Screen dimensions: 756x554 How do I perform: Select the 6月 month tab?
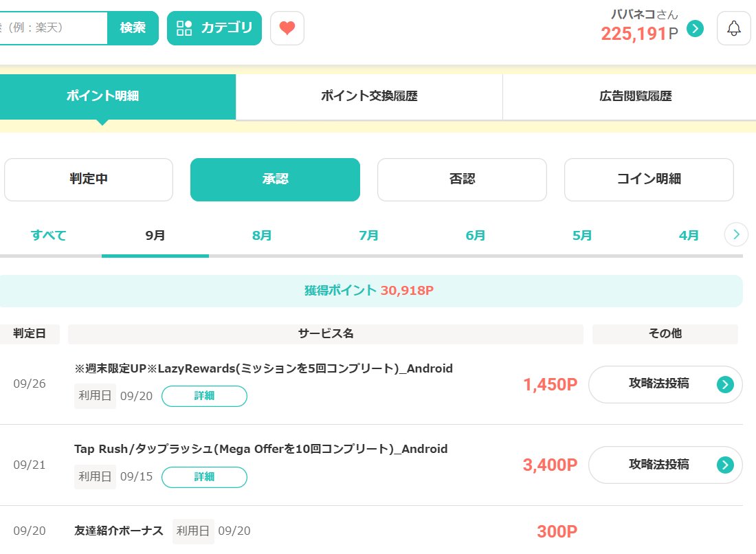[x=476, y=235]
